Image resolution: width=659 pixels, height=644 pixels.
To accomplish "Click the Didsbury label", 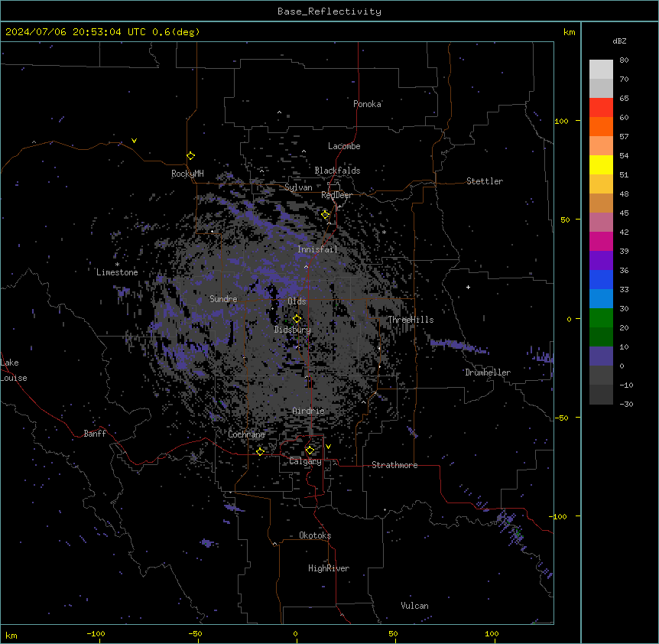I will pyautogui.click(x=293, y=330).
